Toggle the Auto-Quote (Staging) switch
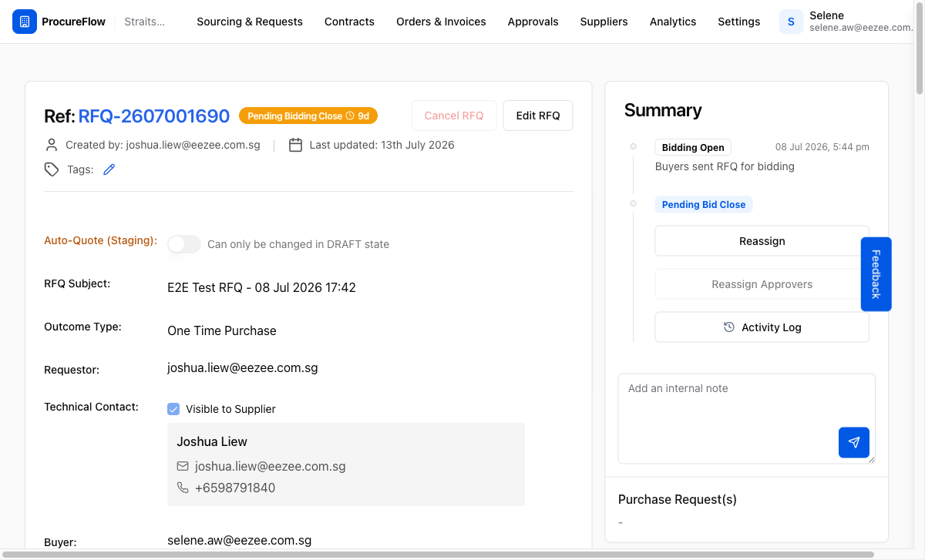Image resolution: width=925 pixels, height=560 pixels. point(184,244)
